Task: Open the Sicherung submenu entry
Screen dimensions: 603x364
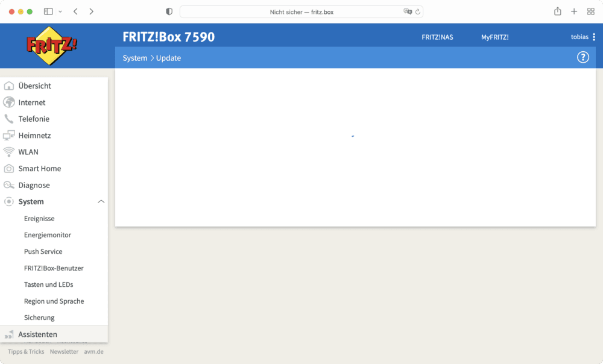Action: (x=39, y=318)
